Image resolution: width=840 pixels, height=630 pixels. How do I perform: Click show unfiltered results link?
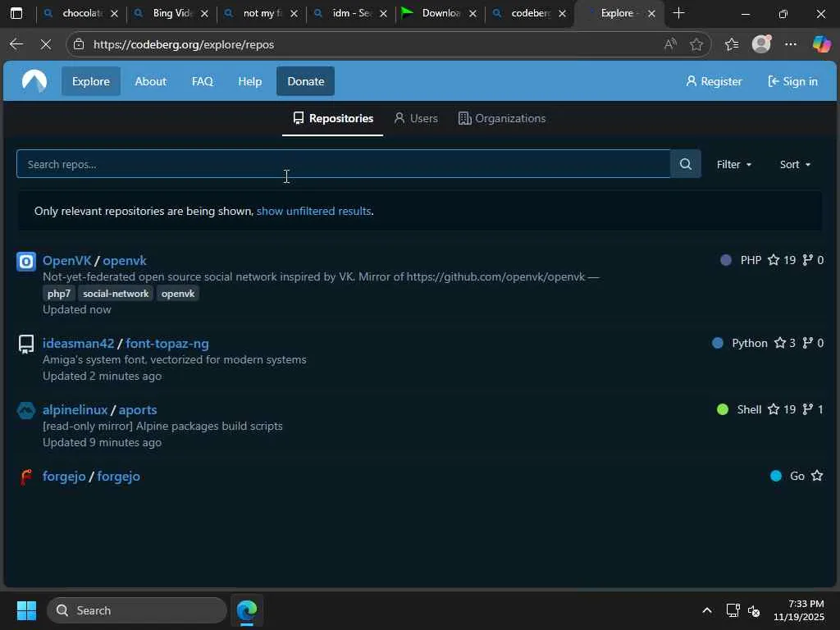point(314,211)
